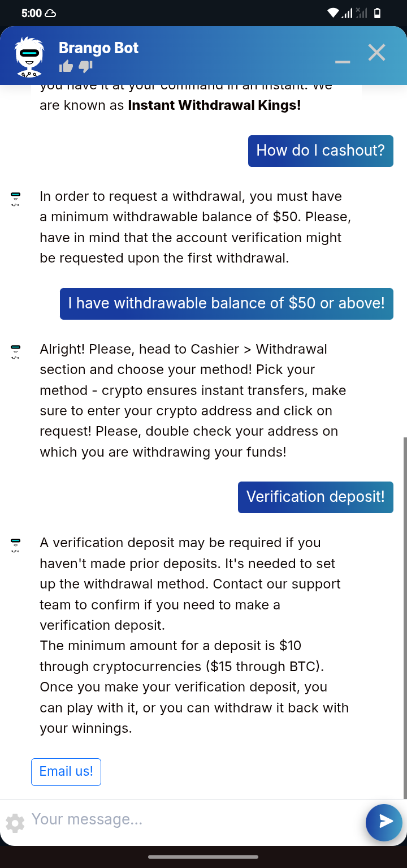Viewport: 407px width, 868px height.
Task: Tap 'I have withdrawable balance of $50 or above!'
Action: point(227,303)
